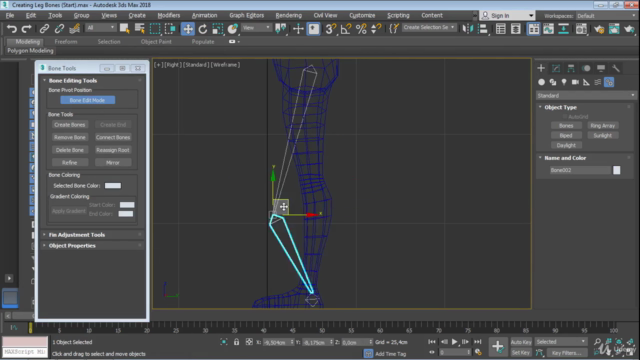Open the Hierarchy tab in command panel
Viewport: 640px width, 360px height.
(571, 68)
